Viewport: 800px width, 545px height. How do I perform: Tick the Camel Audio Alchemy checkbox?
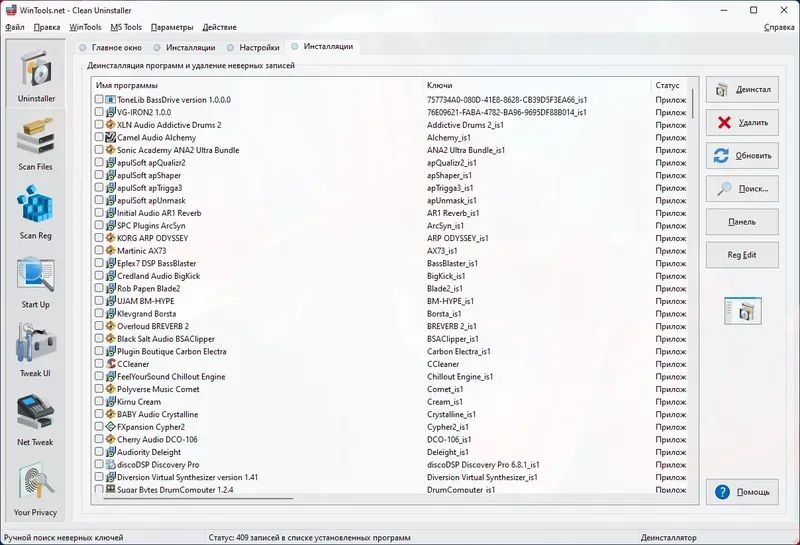click(99, 137)
